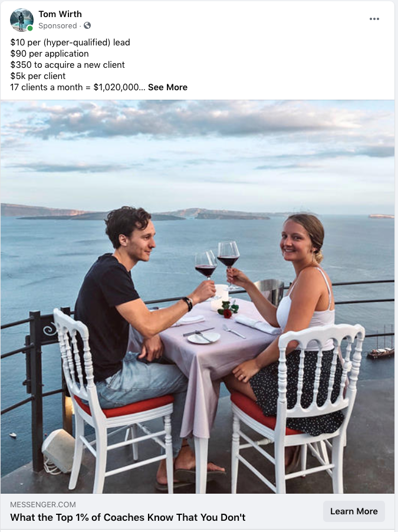
Task: Open the three-dot post options menu
Action: pos(374,19)
